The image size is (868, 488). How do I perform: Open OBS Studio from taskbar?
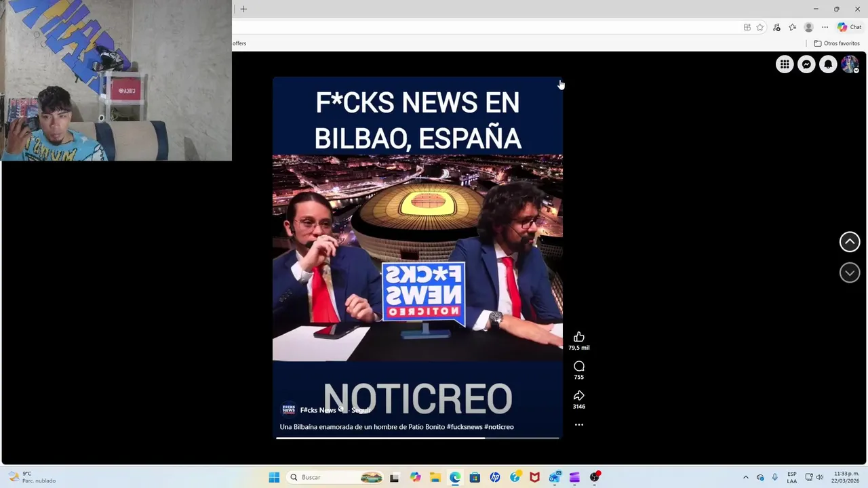click(x=595, y=477)
